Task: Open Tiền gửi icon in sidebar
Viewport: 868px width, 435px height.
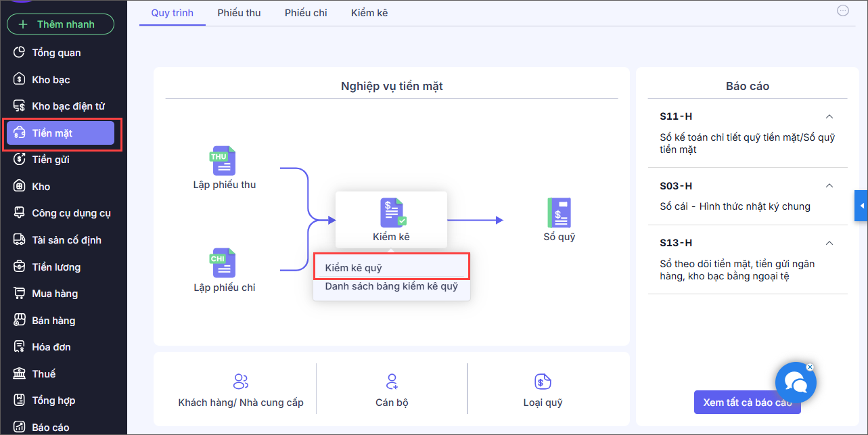Action: pos(20,160)
